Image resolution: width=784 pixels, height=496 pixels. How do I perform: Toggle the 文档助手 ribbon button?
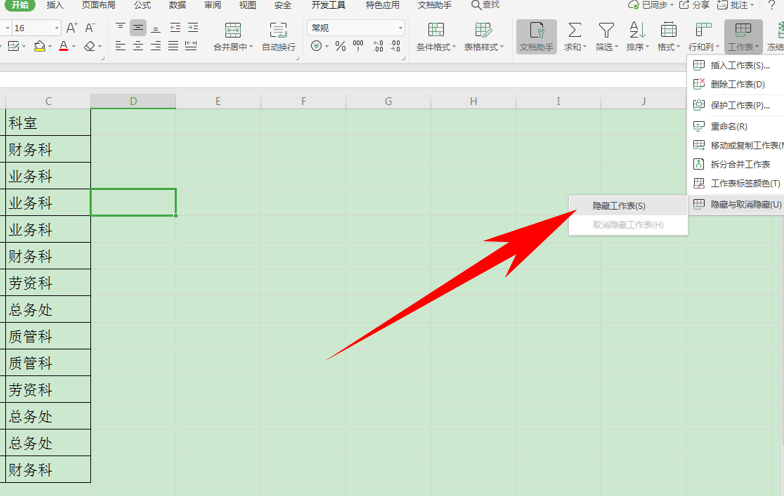click(x=536, y=36)
